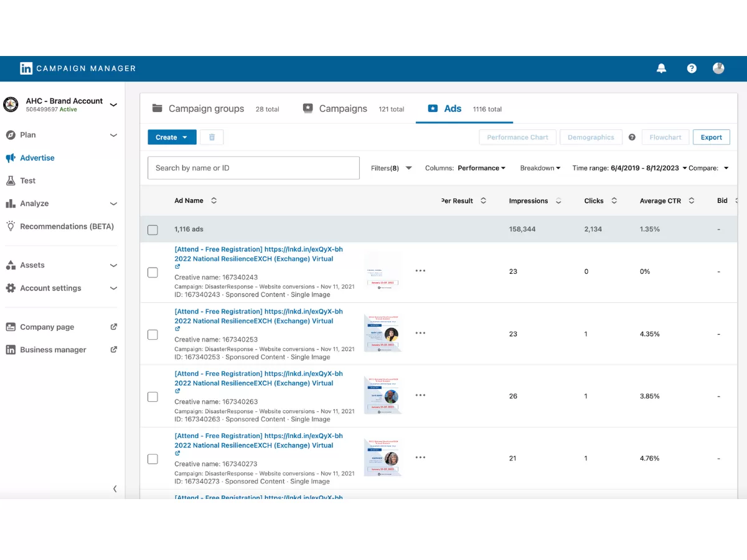This screenshot has height=560, width=747.
Task: Click the Search by name or ID field
Action: [x=253, y=168]
